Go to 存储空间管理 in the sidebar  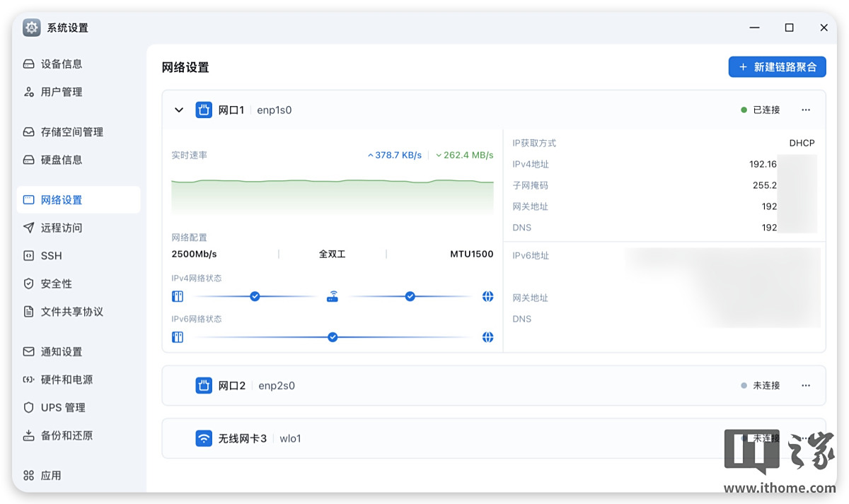click(71, 131)
